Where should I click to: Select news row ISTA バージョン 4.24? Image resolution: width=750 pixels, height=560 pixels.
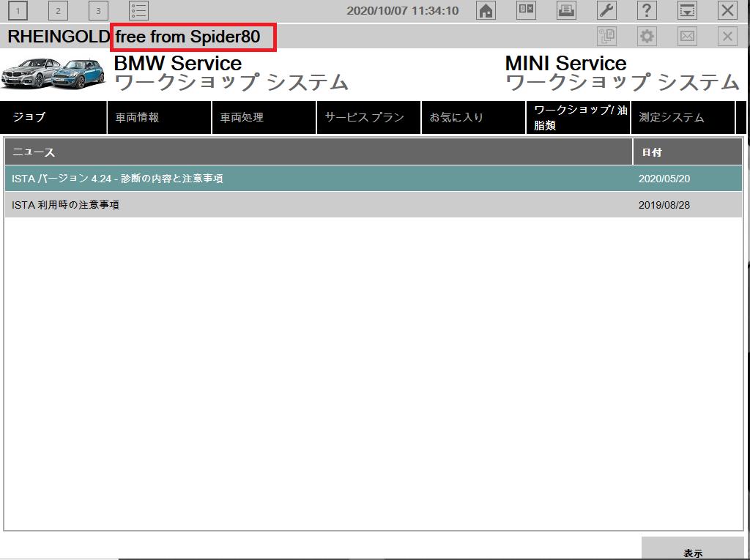374,179
